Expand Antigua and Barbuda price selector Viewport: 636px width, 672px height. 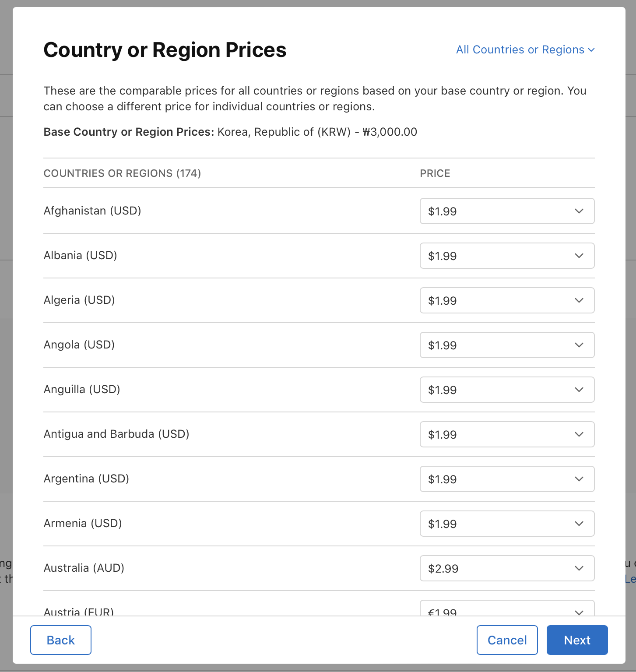click(506, 434)
